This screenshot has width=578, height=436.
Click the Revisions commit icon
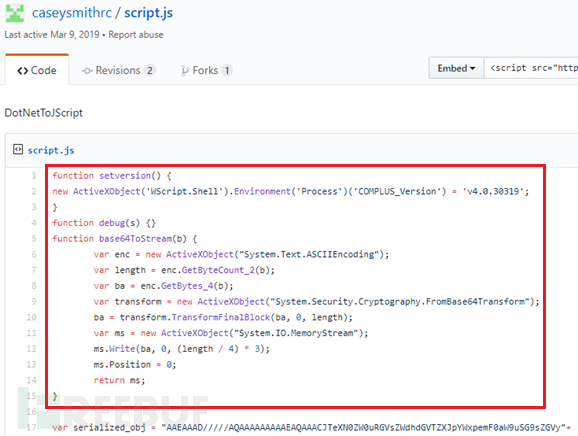[x=87, y=70]
